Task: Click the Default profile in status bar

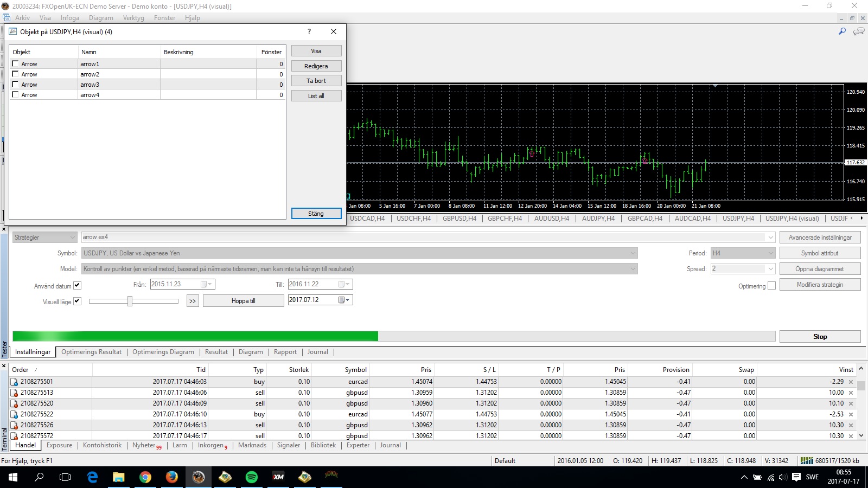Action: pos(505,461)
